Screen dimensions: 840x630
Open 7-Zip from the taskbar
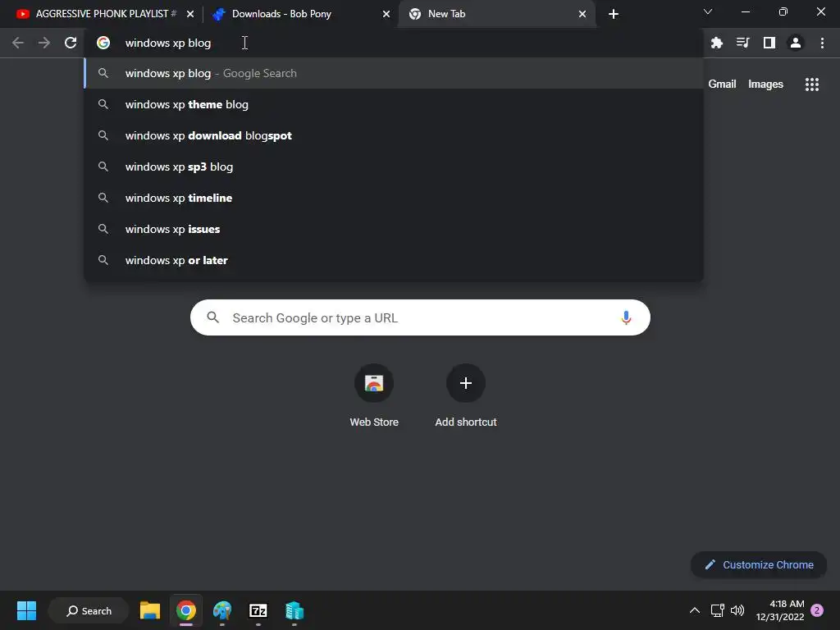tap(258, 610)
